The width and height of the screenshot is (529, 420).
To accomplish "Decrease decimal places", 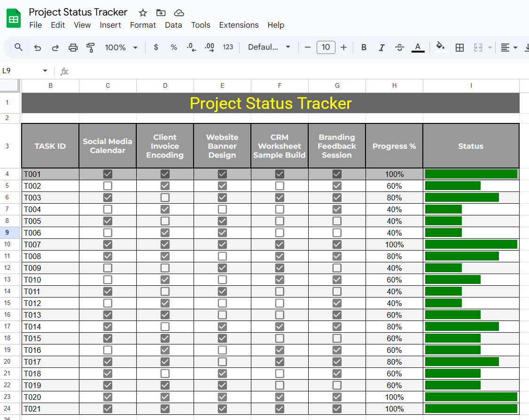I will point(191,47).
